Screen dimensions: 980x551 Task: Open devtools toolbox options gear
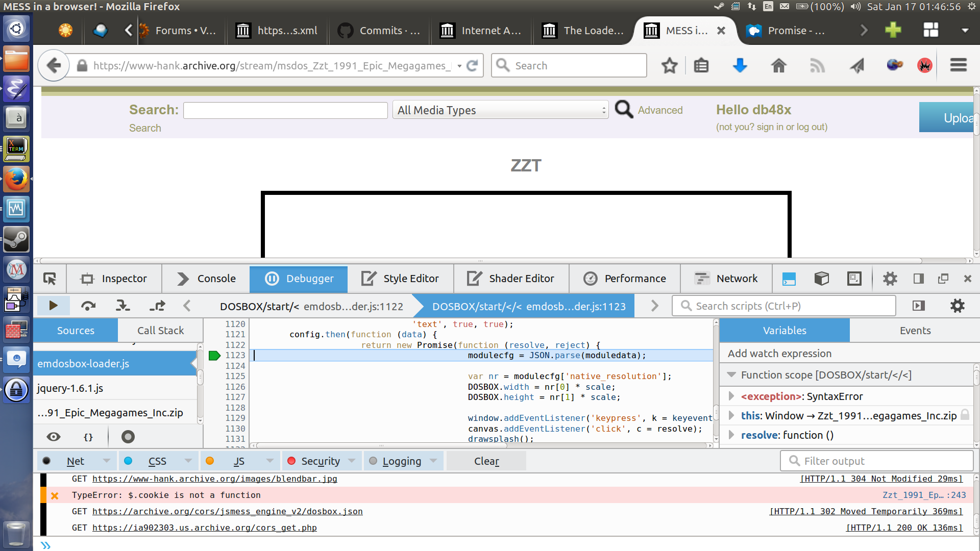890,279
